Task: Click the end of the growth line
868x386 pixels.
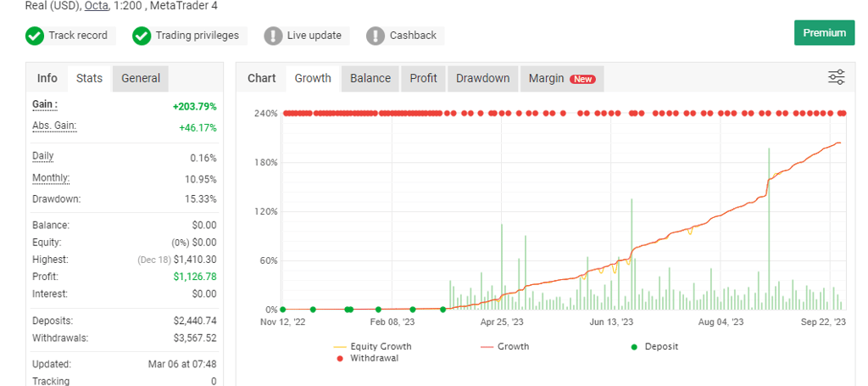Action: tap(840, 143)
